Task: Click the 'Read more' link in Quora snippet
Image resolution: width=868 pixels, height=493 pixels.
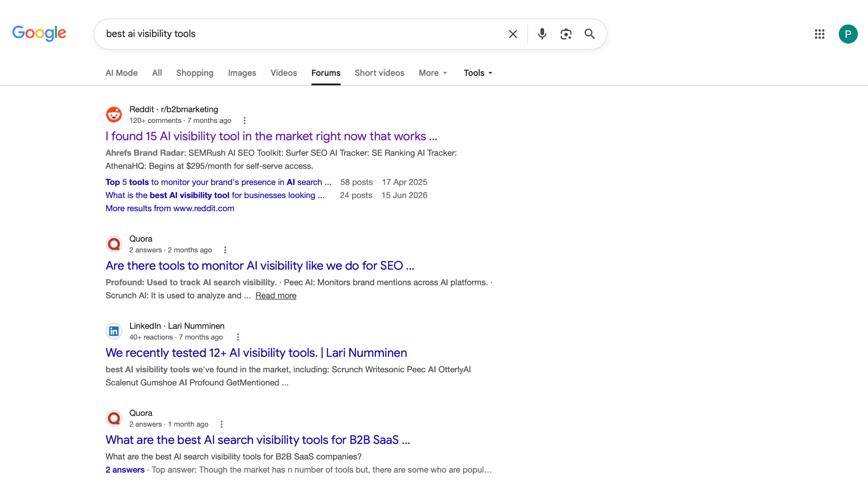Action: tap(276, 295)
